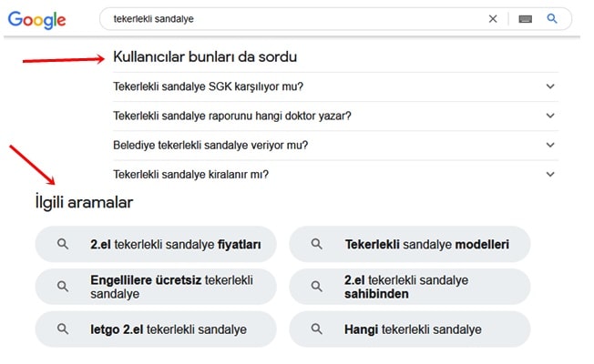
Task: Search Tekerlekli sandalye modelleri suggestion
Action: 409,244
